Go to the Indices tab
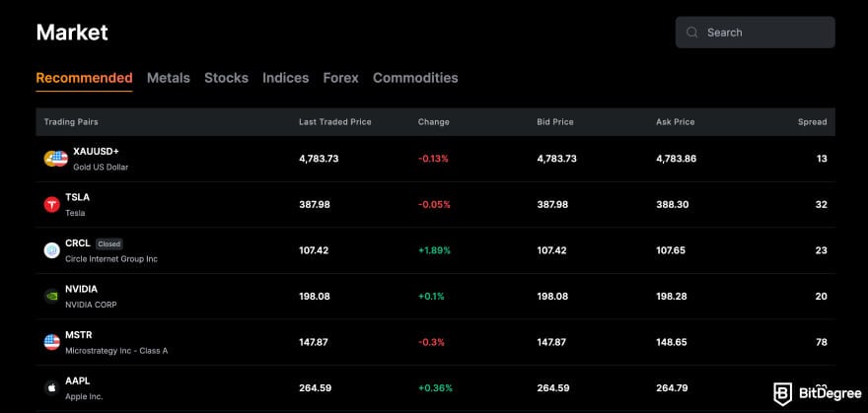 tap(286, 78)
